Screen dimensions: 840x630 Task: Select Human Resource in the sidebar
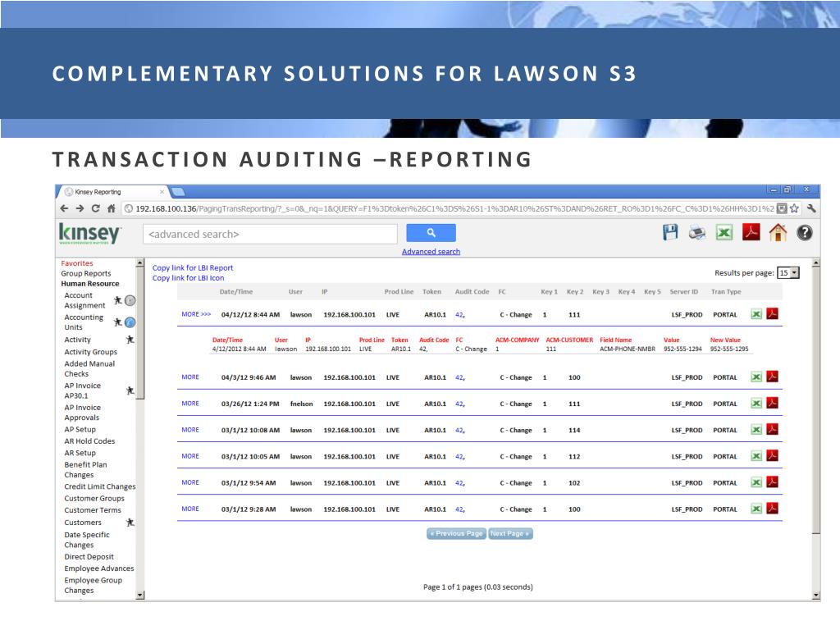(90, 283)
